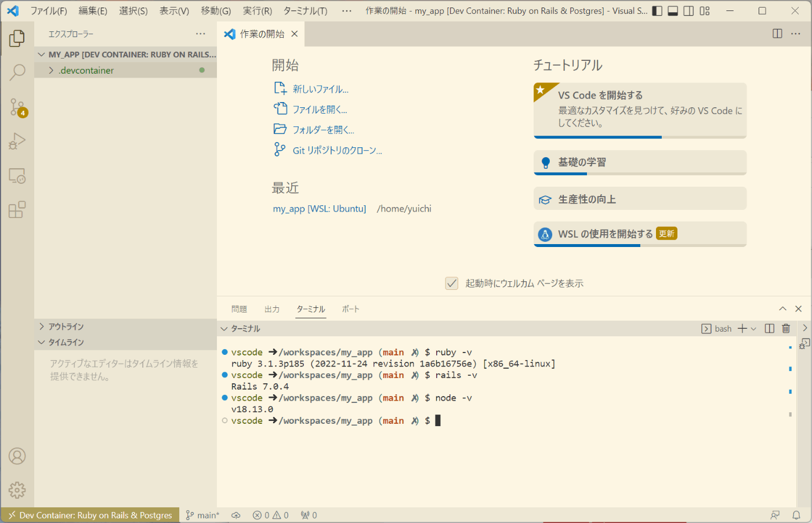812x523 pixels.
Task: Open WSL の使用を開始する tutorial card
Action: point(640,234)
